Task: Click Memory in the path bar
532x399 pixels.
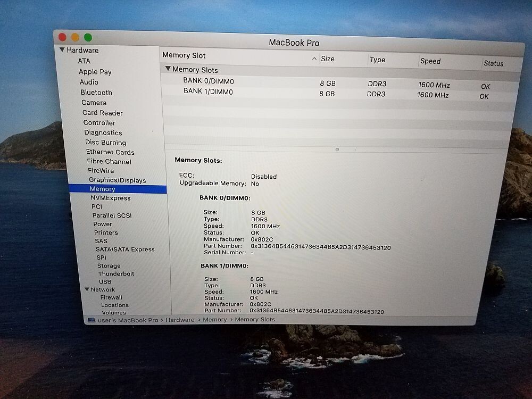Action: click(x=215, y=320)
